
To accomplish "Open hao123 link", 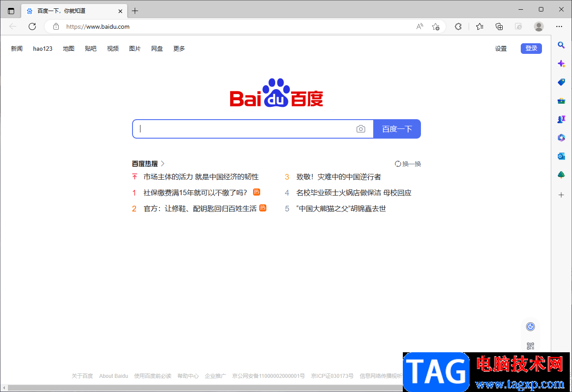I will pyautogui.click(x=43, y=49).
